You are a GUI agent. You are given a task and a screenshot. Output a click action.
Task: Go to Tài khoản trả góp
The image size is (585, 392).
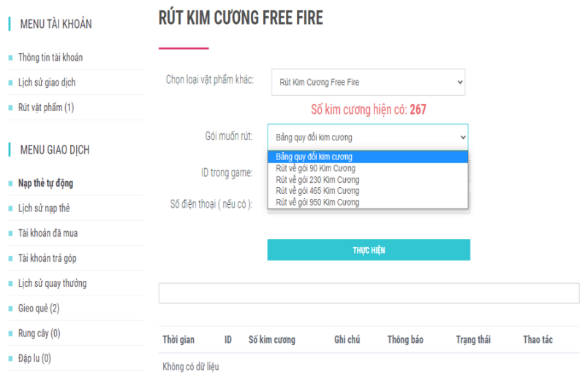47,258
